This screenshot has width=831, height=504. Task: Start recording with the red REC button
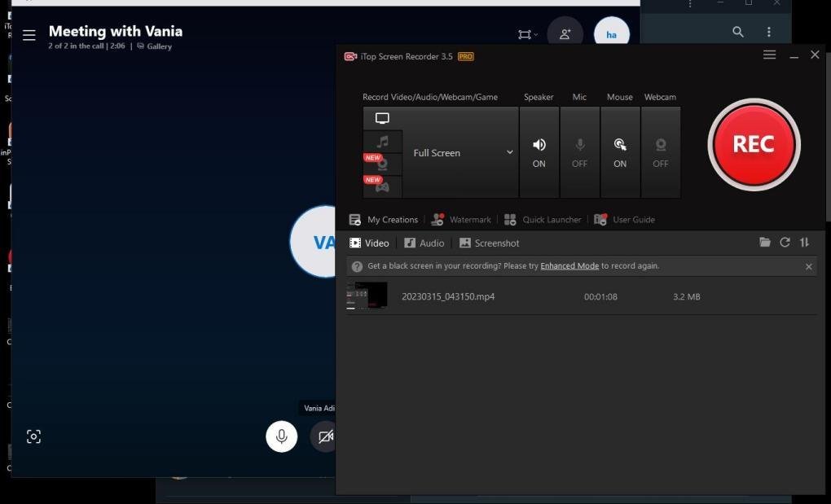(x=753, y=144)
